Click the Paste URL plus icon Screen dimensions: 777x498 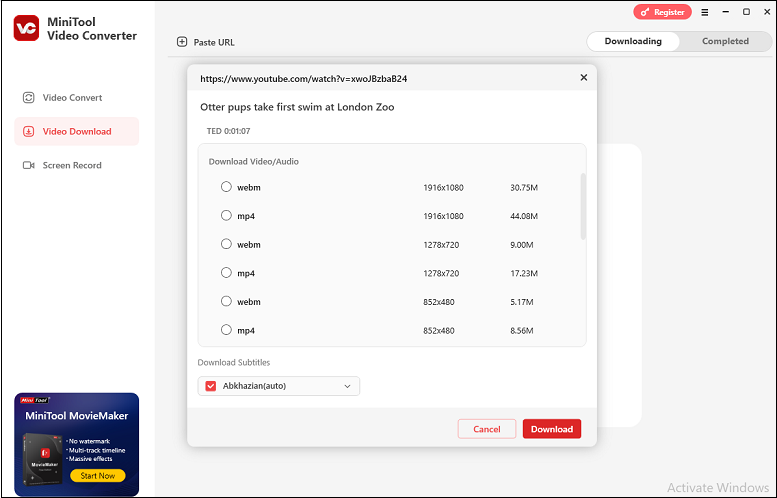click(x=182, y=42)
